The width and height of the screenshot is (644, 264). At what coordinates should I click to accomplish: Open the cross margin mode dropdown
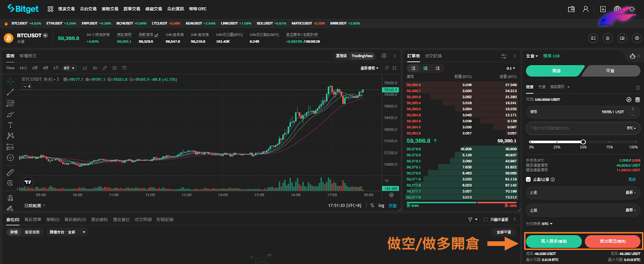point(532,56)
